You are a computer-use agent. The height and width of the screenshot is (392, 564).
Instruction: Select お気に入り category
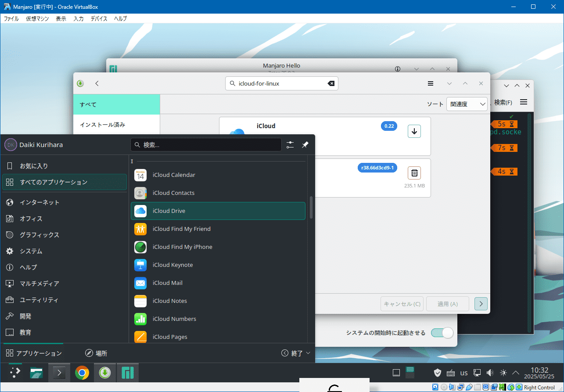pos(65,166)
